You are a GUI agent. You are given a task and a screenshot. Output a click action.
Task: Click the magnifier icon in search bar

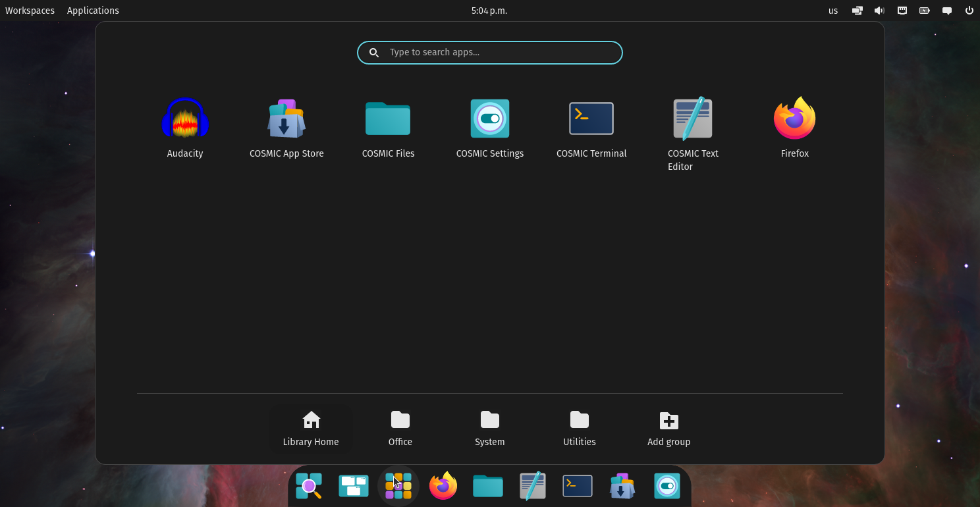[x=374, y=53]
